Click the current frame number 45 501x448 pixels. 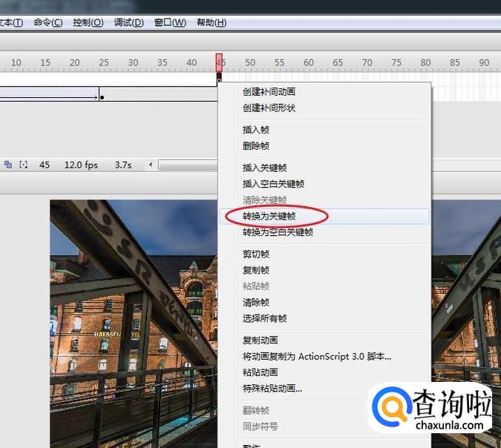pyautogui.click(x=45, y=165)
